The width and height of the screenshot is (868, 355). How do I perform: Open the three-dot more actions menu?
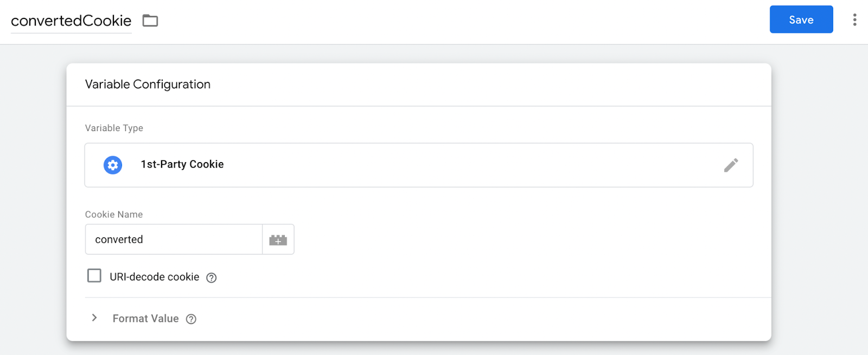(854, 20)
